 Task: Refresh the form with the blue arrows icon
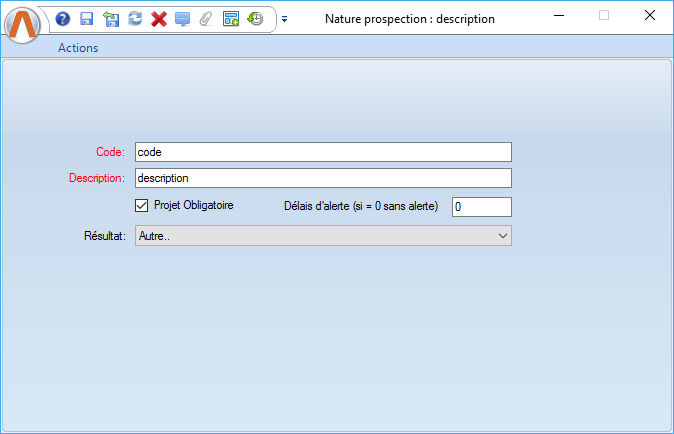click(x=134, y=19)
